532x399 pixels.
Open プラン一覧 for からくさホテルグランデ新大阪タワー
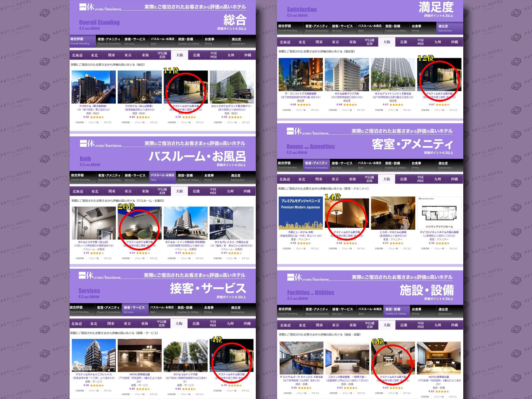pos(231,122)
